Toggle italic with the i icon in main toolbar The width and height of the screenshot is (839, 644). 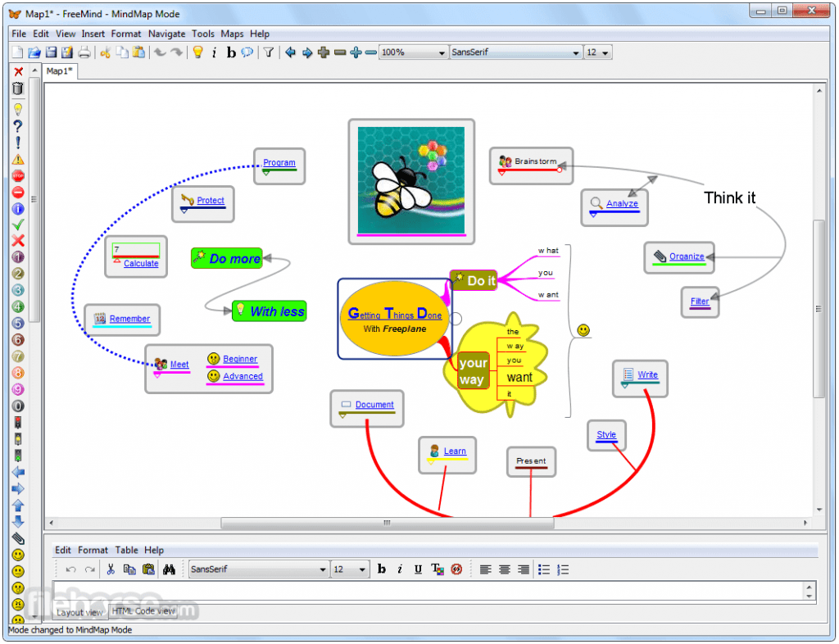click(x=215, y=52)
